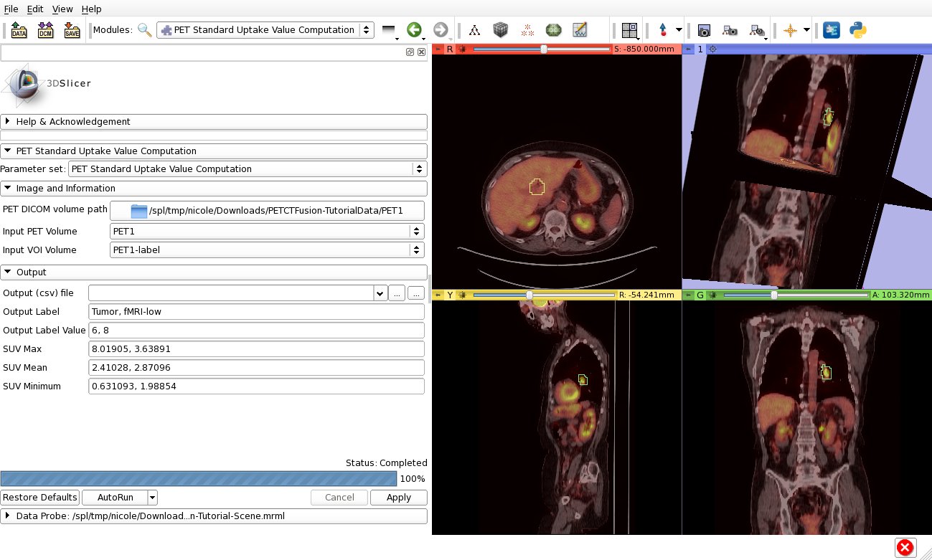
Task: Open the File menu
Action: pyautogui.click(x=11, y=9)
